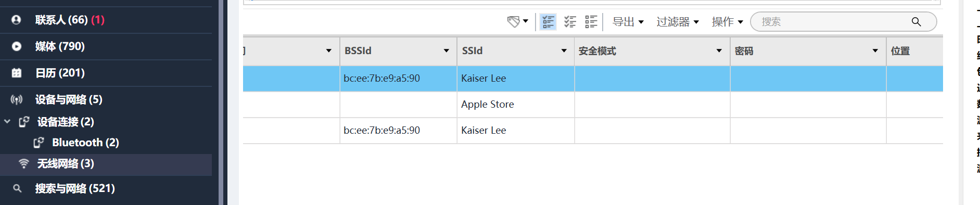The height and width of the screenshot is (205, 980).
Task: Open 密码 column filter arrow
Action: coord(875,51)
